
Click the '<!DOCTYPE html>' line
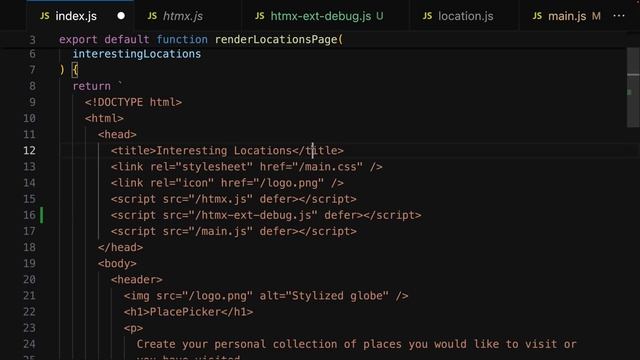click(x=133, y=102)
